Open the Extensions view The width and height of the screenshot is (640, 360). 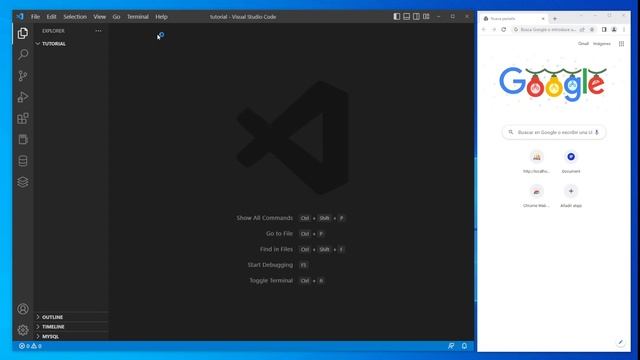23,118
